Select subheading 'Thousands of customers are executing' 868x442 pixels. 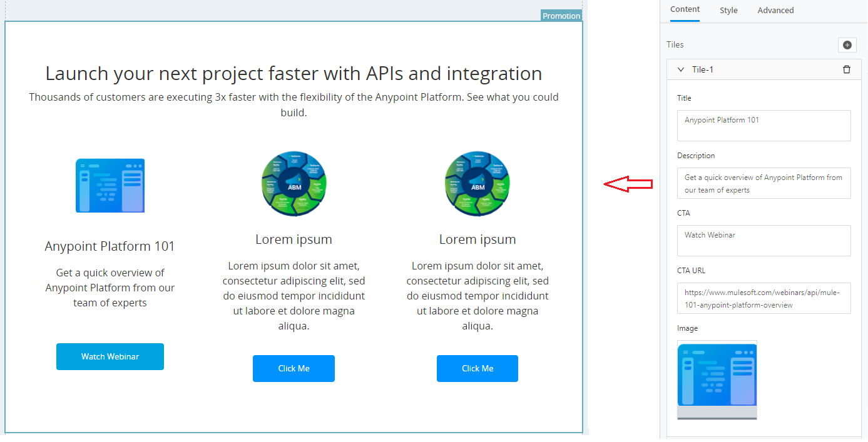[294, 105]
